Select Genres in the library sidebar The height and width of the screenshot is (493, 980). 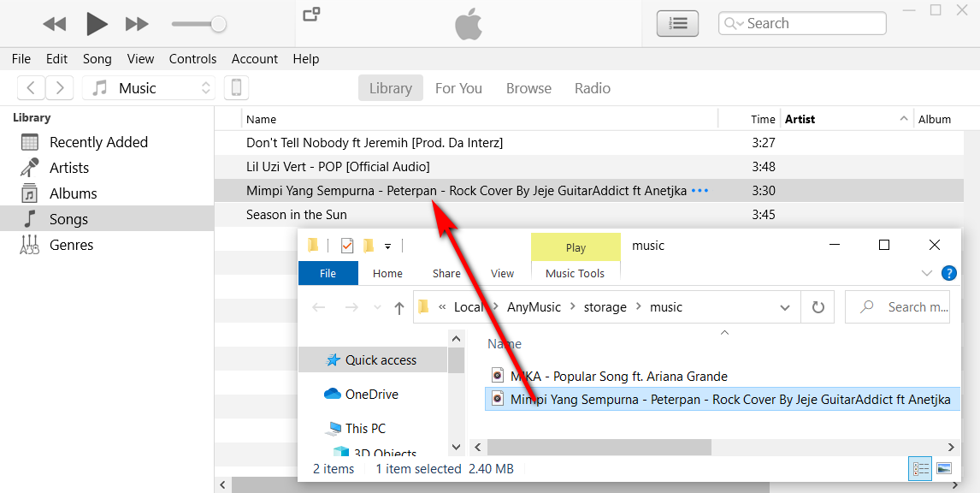coord(69,244)
